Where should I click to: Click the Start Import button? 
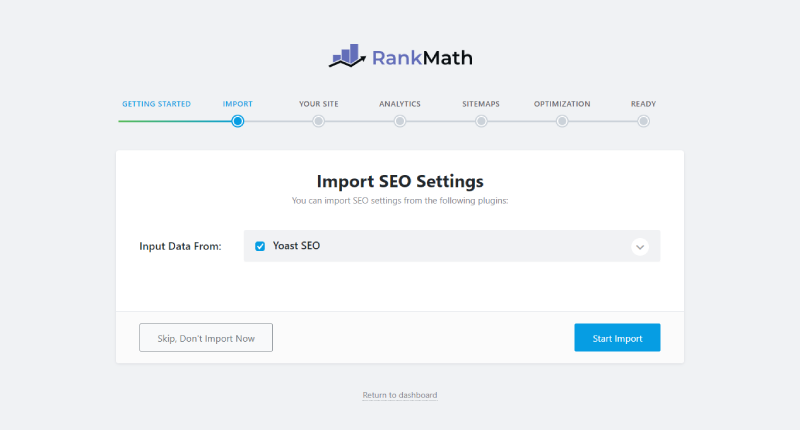[617, 338]
